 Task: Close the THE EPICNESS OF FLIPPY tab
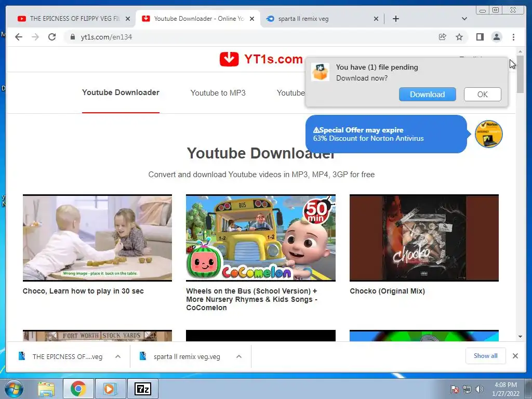coord(128,19)
